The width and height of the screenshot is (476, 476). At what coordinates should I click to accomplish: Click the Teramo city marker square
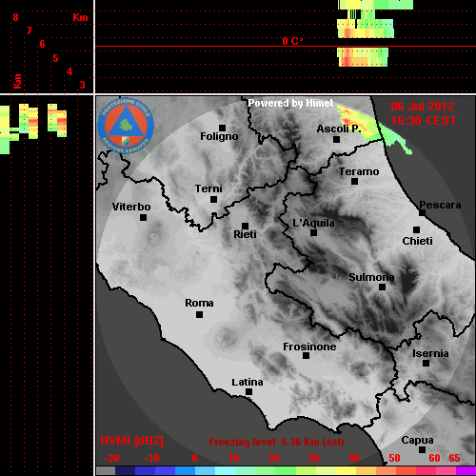[354, 181]
